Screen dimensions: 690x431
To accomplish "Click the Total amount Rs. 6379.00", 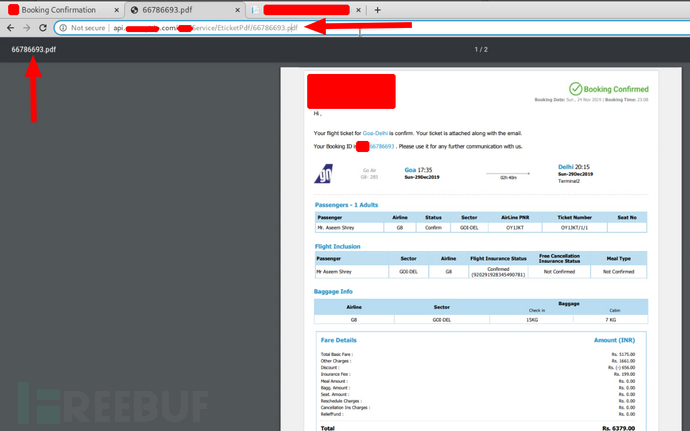I will pos(618,428).
